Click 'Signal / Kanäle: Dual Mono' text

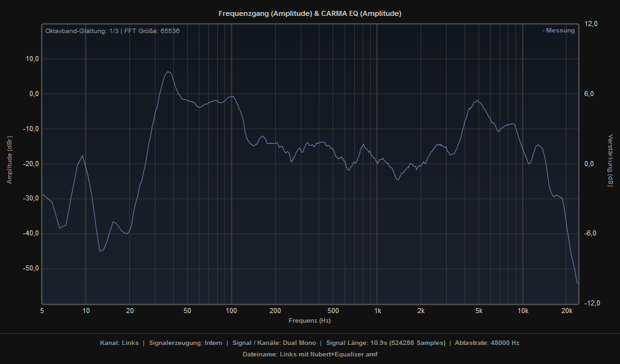(x=274, y=343)
